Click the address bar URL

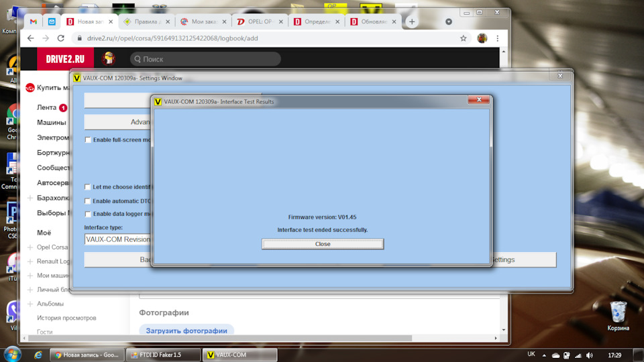(172, 38)
